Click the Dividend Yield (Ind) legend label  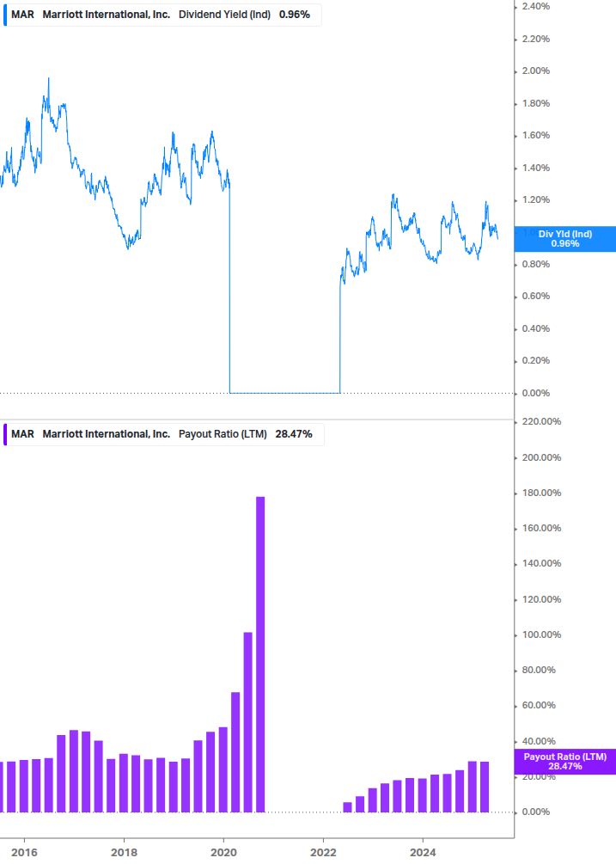tap(224, 15)
